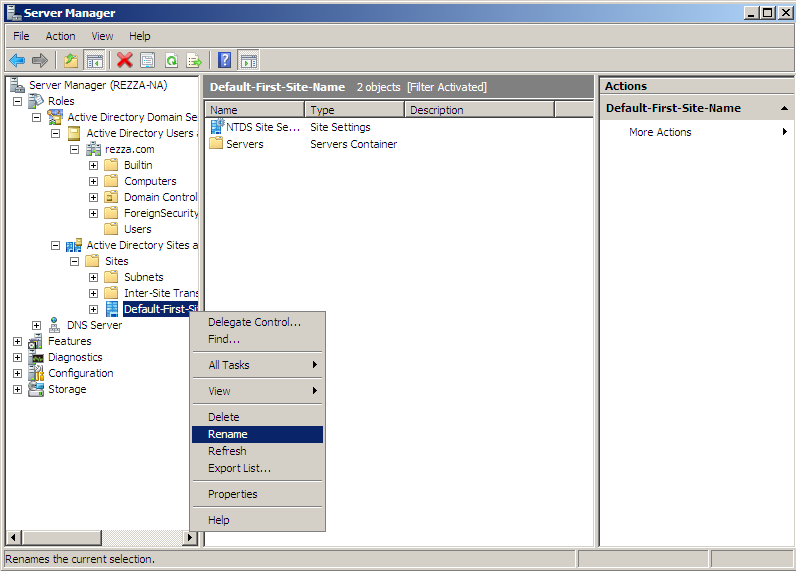Image resolution: width=796 pixels, height=571 pixels.
Task: Click the DNS Server icon
Action: tap(55, 325)
